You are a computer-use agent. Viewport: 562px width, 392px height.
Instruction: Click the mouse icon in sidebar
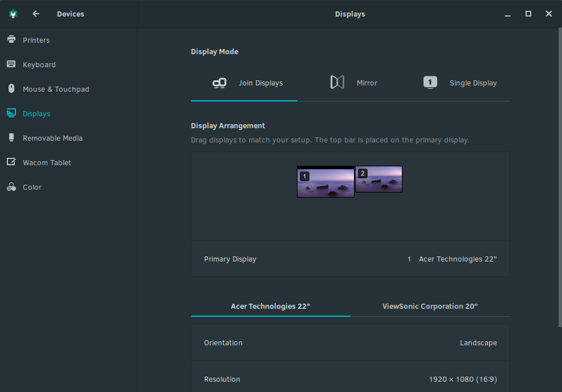[11, 88]
